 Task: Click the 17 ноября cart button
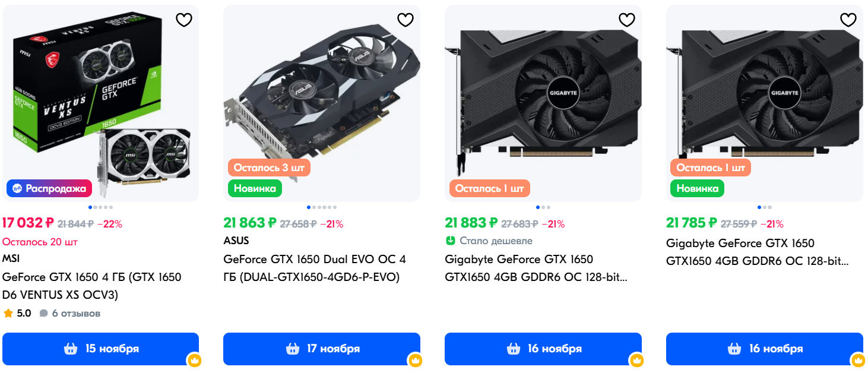point(322,349)
